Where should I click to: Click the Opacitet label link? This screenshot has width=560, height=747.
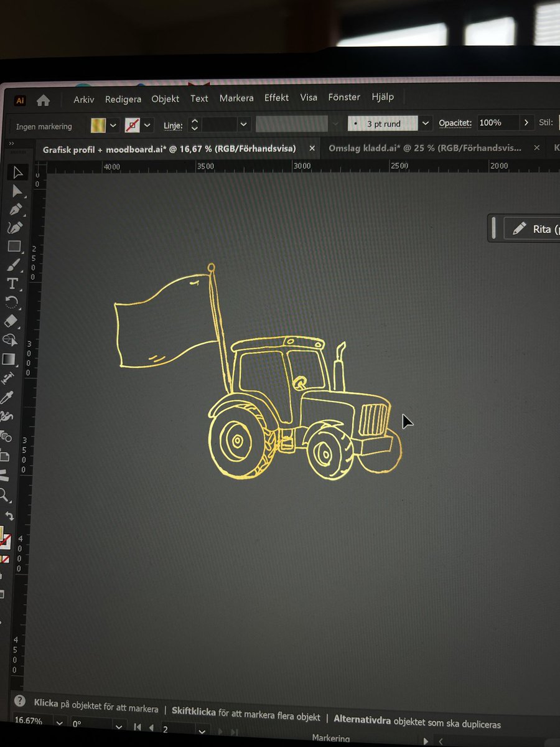455,123
